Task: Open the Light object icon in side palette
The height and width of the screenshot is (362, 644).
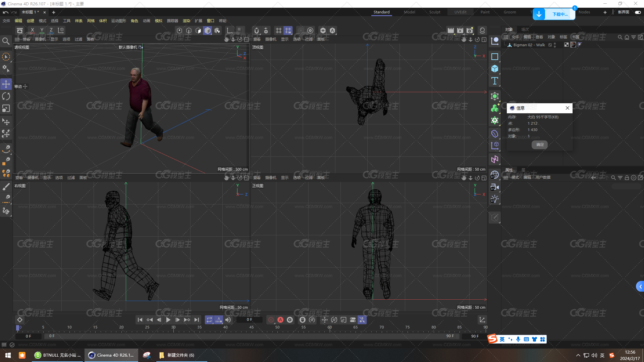Action: coord(495,199)
